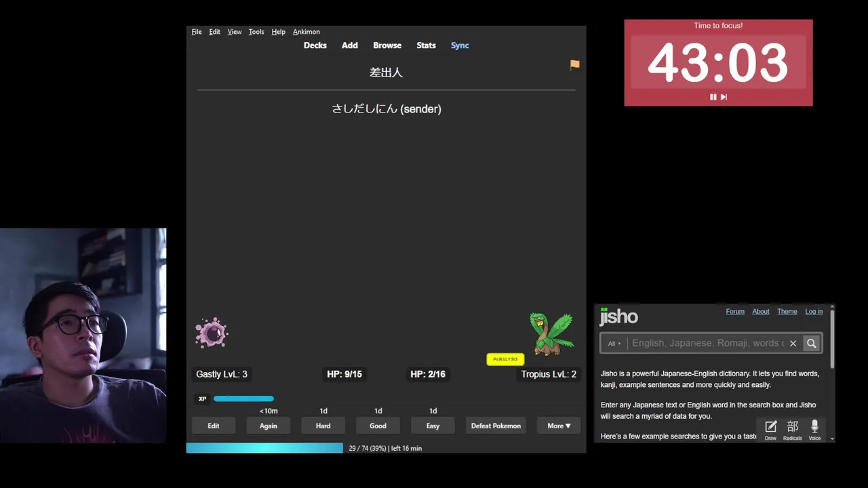Open the Browse window

click(387, 45)
